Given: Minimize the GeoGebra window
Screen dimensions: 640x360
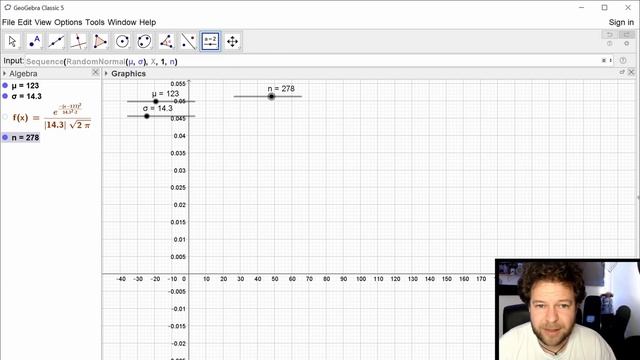Looking at the screenshot, I should coord(582,7).
